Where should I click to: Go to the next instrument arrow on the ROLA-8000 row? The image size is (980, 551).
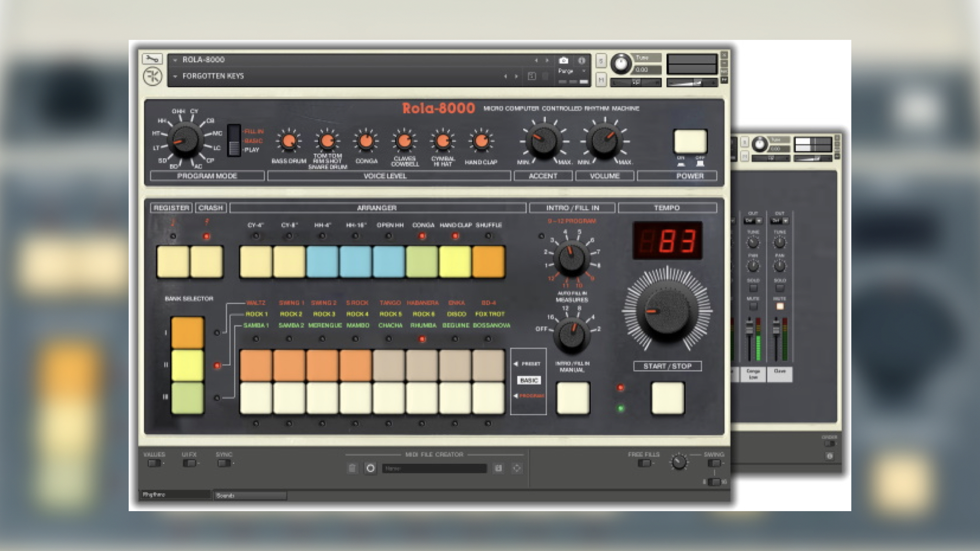(547, 60)
